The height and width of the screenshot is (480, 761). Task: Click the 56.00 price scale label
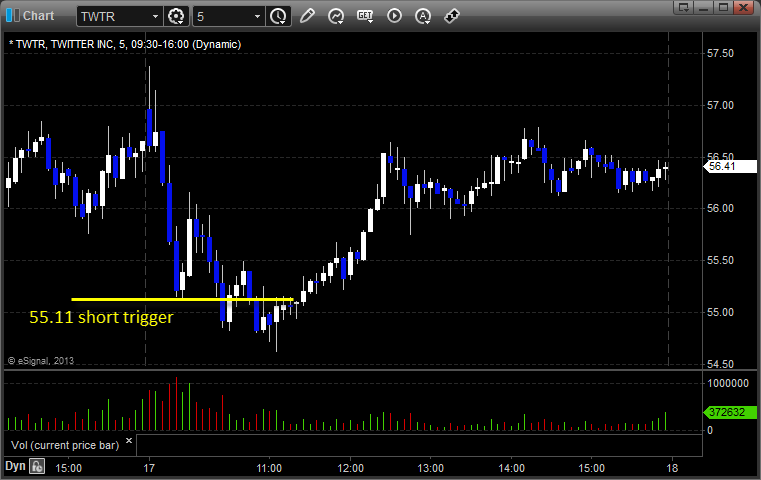pyautogui.click(x=720, y=208)
